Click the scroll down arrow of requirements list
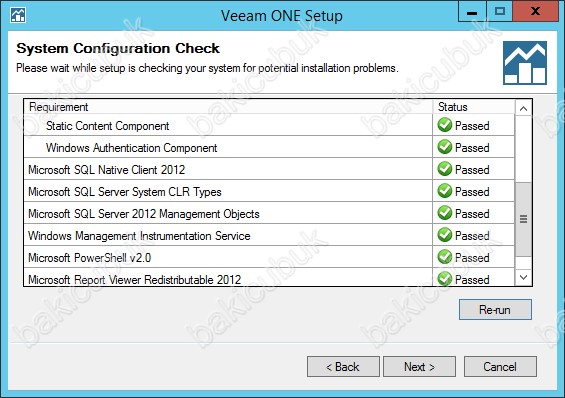565x398 pixels. point(524,277)
